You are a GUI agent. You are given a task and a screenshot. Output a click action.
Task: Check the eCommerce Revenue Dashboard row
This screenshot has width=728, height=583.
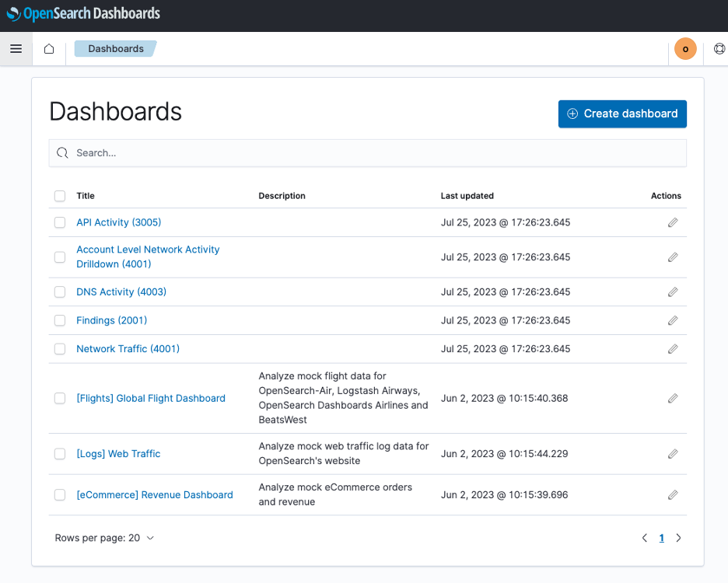coord(60,495)
